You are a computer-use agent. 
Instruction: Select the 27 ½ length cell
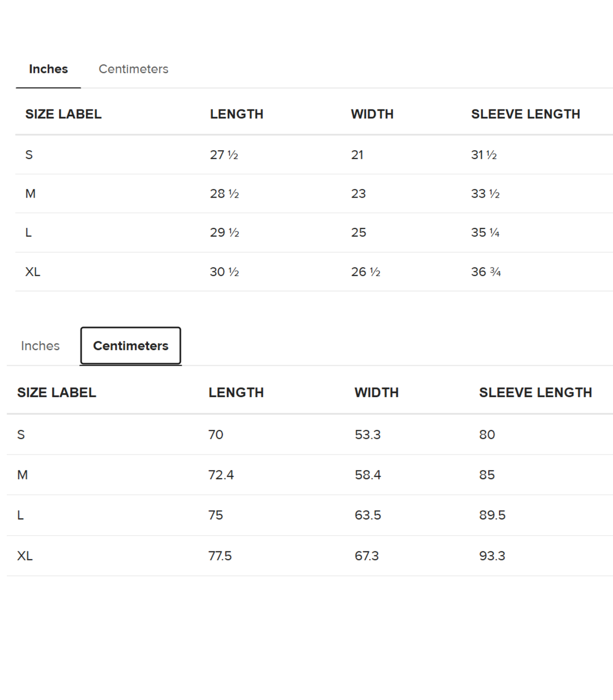[x=224, y=155]
